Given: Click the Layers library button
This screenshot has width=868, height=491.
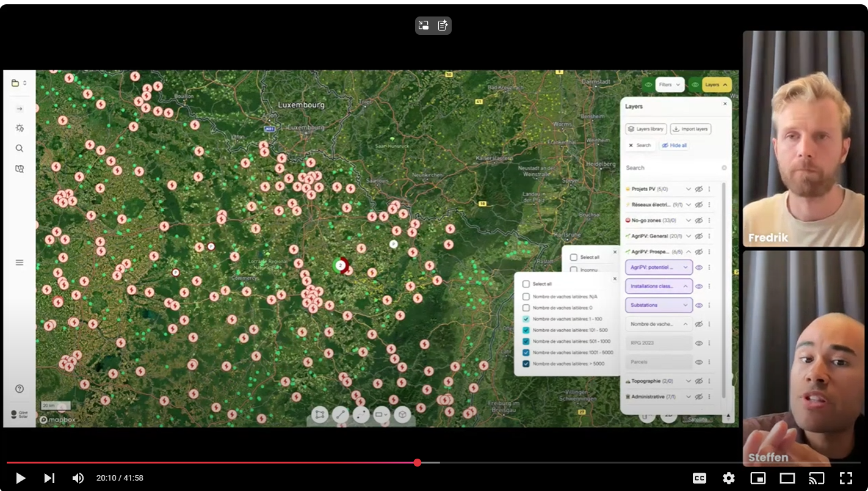Looking at the screenshot, I should pos(646,129).
